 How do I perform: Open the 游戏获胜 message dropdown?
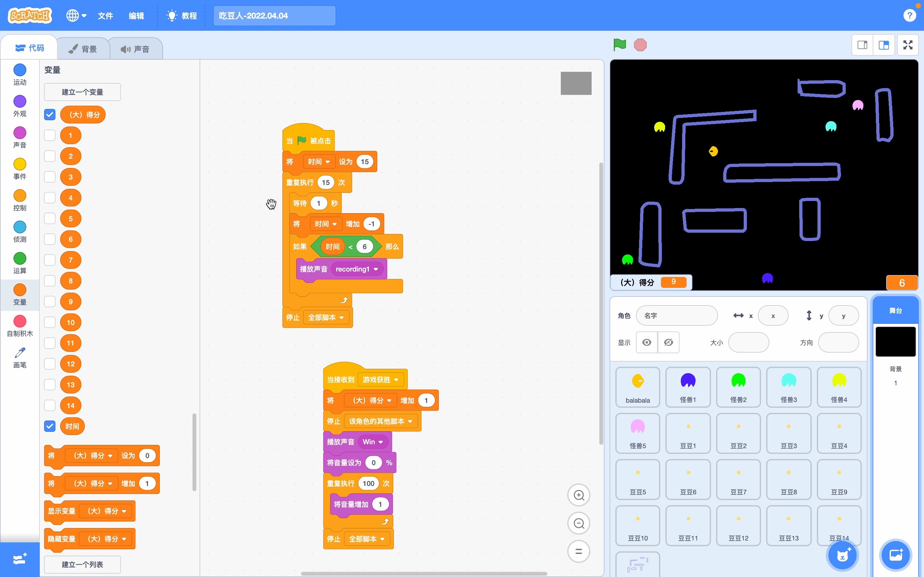pyautogui.click(x=396, y=380)
